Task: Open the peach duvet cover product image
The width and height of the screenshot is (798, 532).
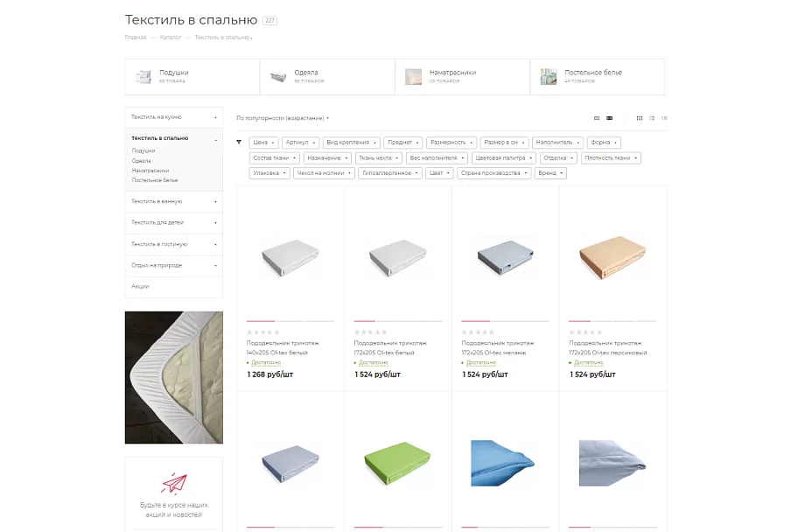Action: [x=612, y=257]
